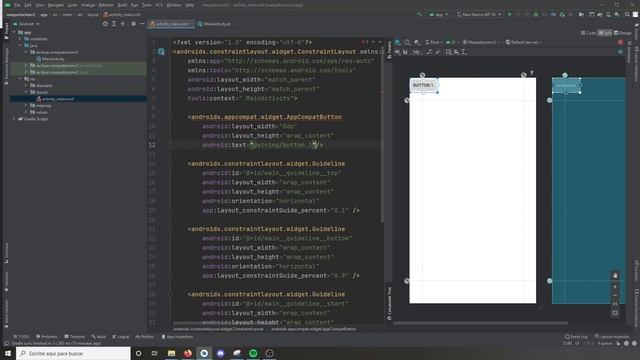The width and height of the screenshot is (640, 360).
Task: Expand Gradle Scripts node
Action: [x=14, y=119]
